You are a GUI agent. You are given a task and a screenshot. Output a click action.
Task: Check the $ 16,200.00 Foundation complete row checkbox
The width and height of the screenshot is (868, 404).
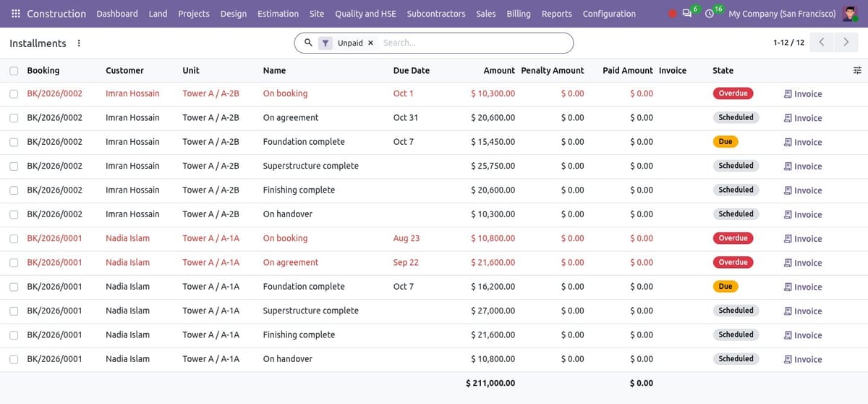[x=14, y=287]
